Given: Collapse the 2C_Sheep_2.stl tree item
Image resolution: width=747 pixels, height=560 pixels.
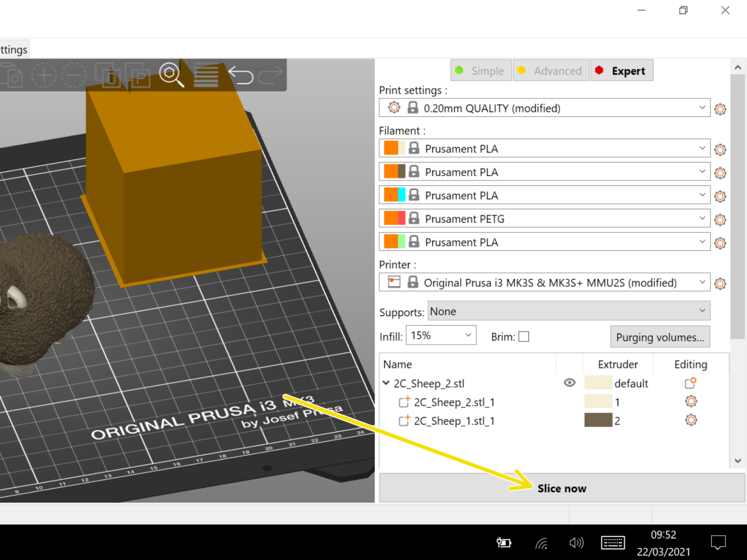Looking at the screenshot, I should coord(386,383).
